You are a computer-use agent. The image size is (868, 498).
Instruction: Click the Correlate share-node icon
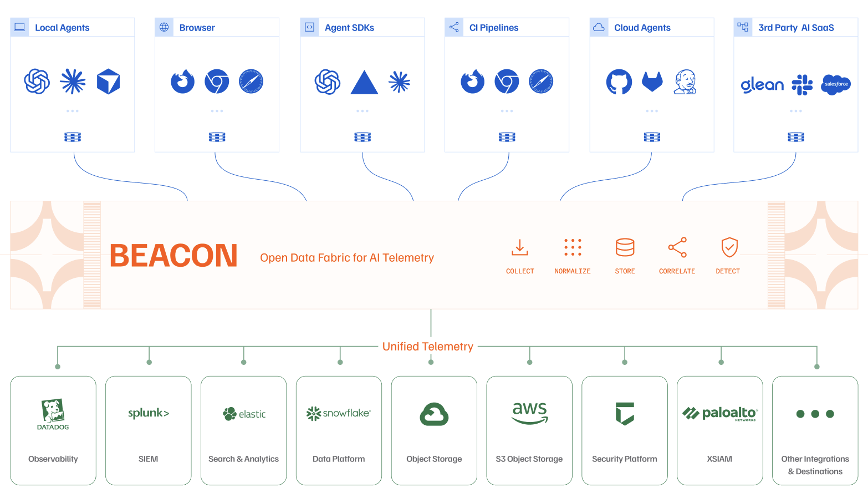(677, 247)
